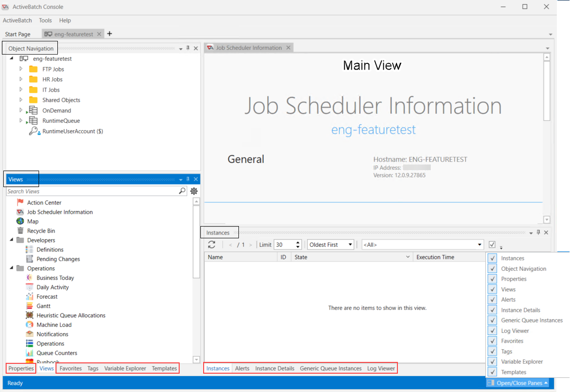
Task: Open the Business Today icon
Action: 29,278
